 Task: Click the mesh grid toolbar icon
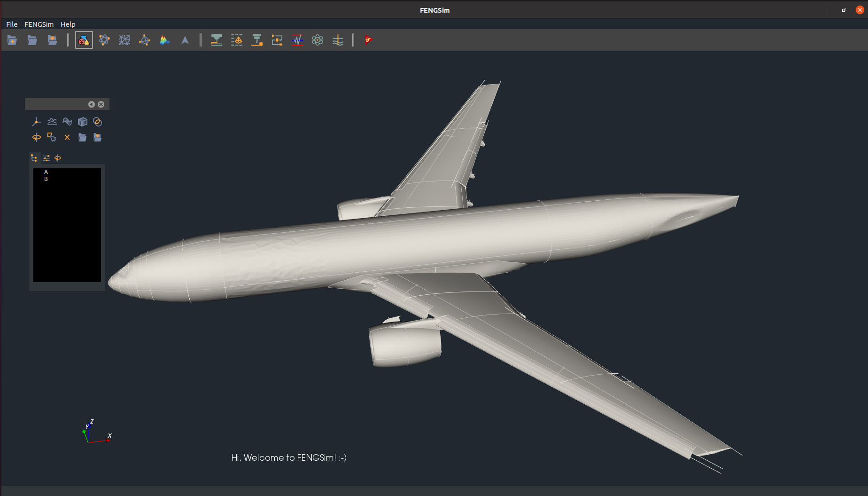point(124,40)
